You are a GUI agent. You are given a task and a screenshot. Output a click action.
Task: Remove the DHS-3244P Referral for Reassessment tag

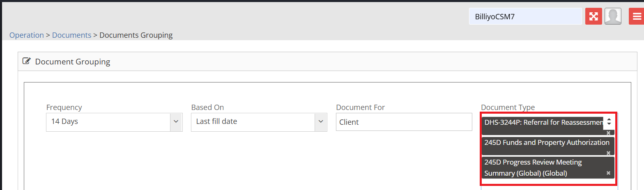coord(608,133)
